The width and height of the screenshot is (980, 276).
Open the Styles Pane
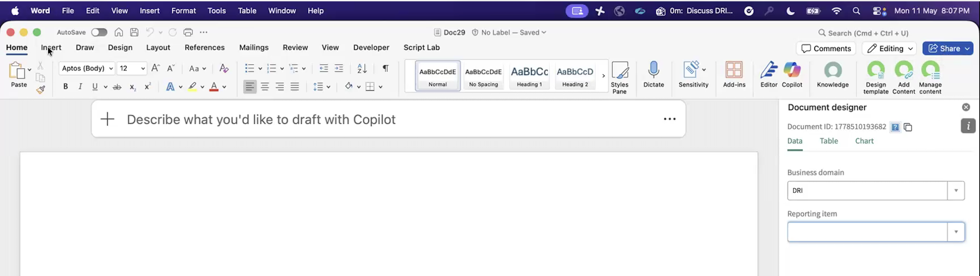coord(619,78)
